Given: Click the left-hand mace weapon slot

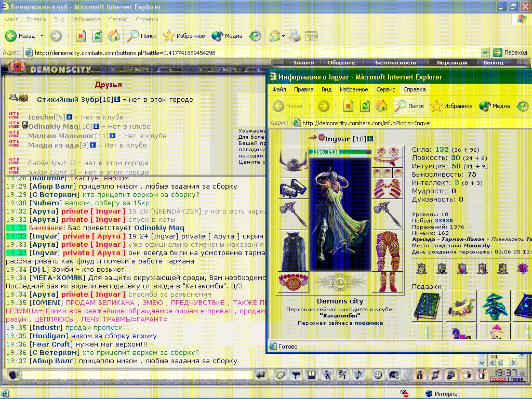Looking at the screenshot, I should point(293,215).
